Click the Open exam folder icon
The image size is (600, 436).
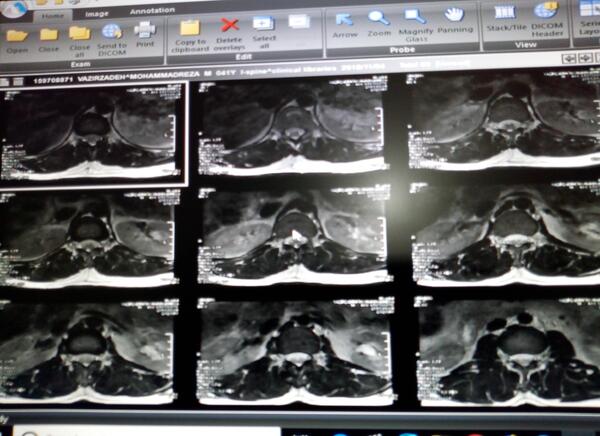pos(17,36)
